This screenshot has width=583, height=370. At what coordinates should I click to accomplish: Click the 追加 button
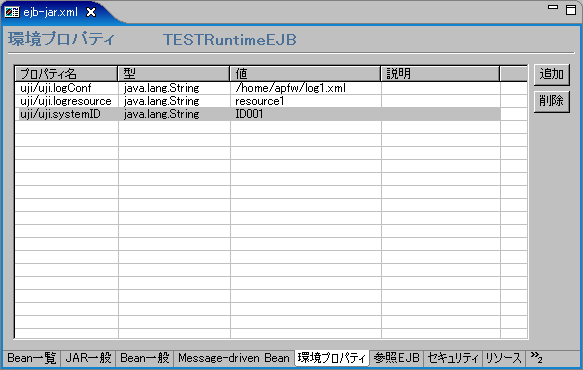click(x=551, y=74)
